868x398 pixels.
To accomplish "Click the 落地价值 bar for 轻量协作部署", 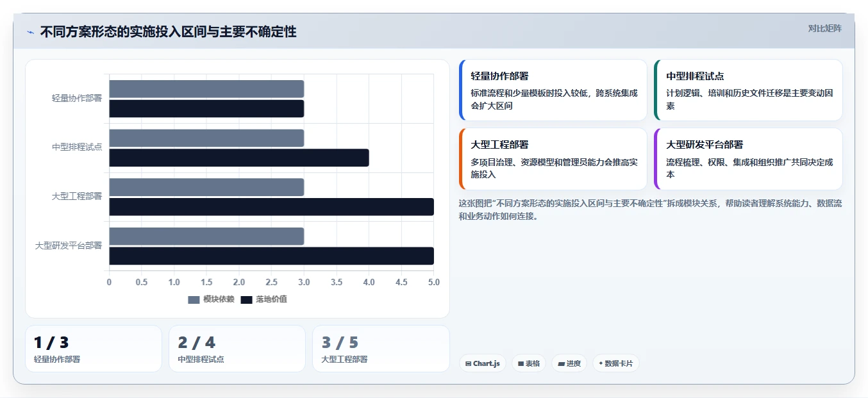I will [206, 108].
